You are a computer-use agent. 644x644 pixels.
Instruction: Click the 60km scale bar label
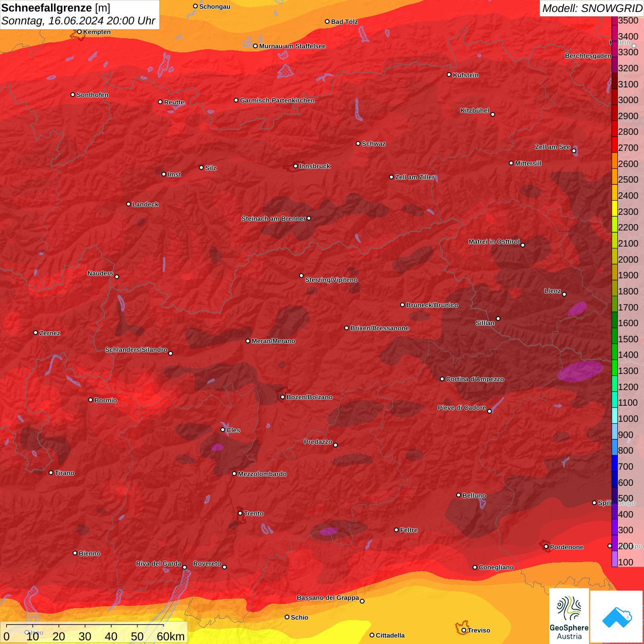point(171,636)
